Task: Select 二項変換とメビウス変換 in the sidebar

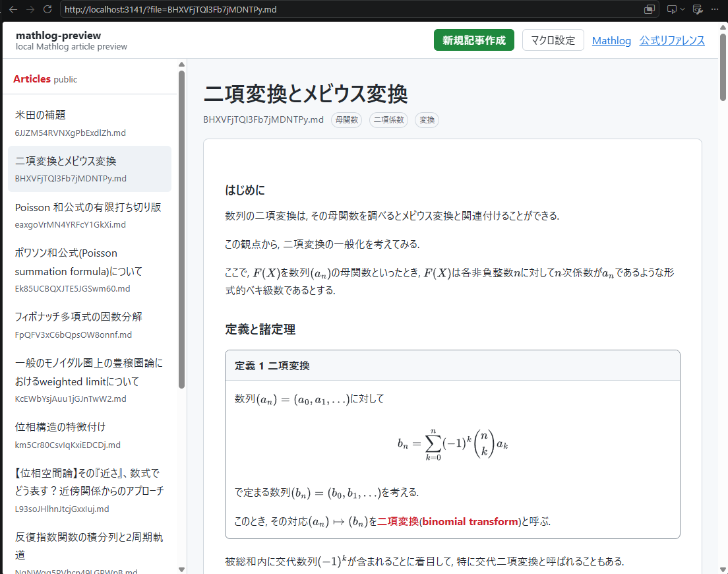Action: (x=90, y=169)
